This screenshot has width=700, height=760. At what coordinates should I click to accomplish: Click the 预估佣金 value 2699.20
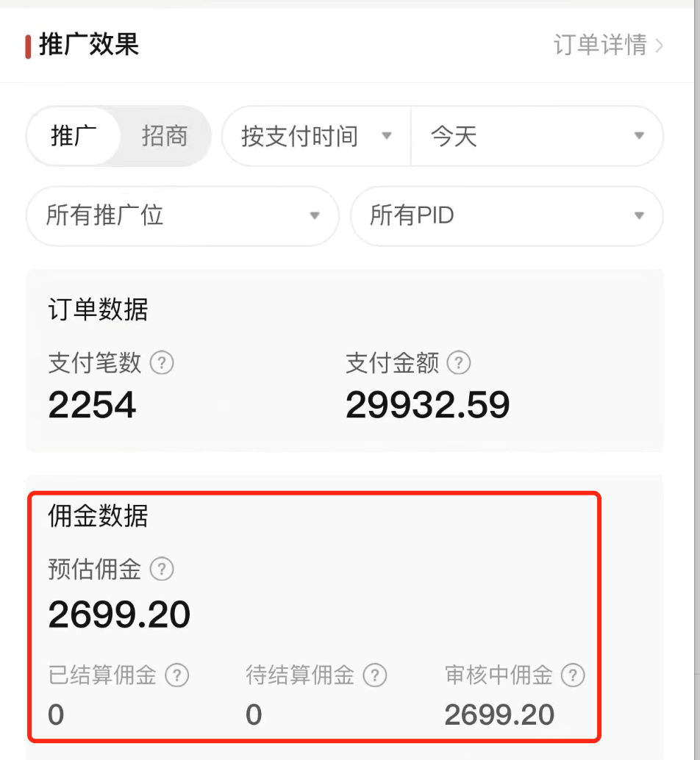pos(119,615)
